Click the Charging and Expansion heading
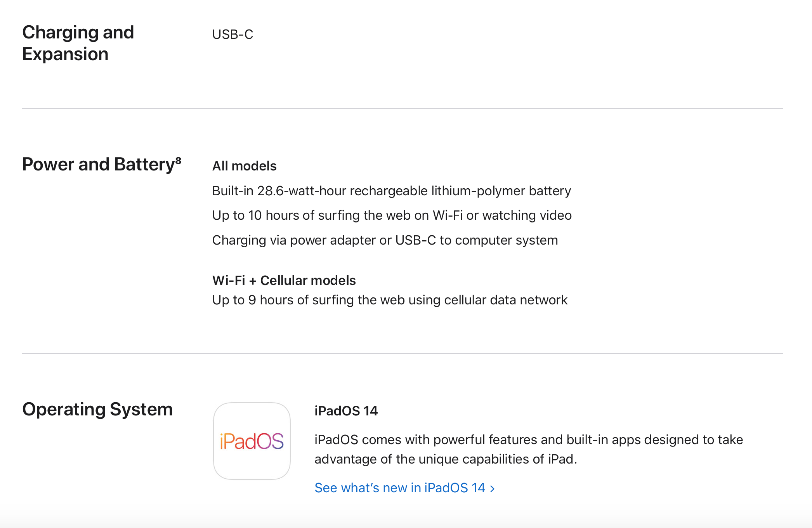This screenshot has width=812, height=528. [78, 43]
